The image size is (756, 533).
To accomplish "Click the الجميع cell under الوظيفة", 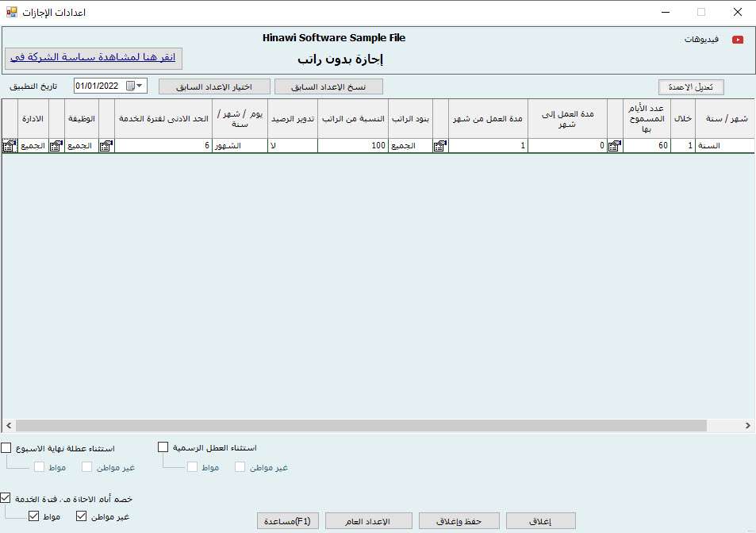I will click(x=82, y=145).
